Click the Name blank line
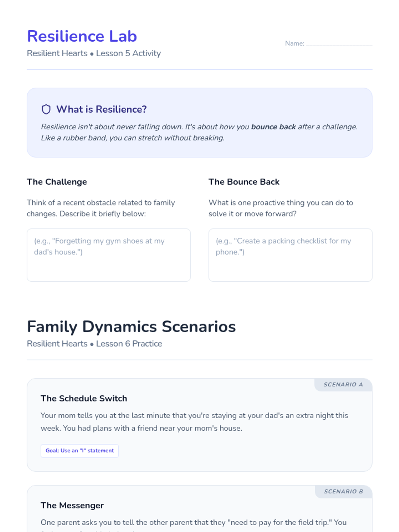Viewport: 399px width, 532px height. (339, 44)
